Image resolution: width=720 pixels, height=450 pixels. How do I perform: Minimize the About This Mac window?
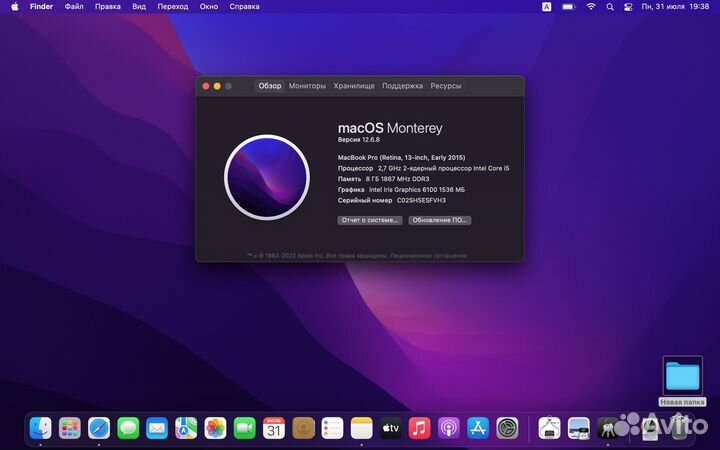pyautogui.click(x=217, y=86)
